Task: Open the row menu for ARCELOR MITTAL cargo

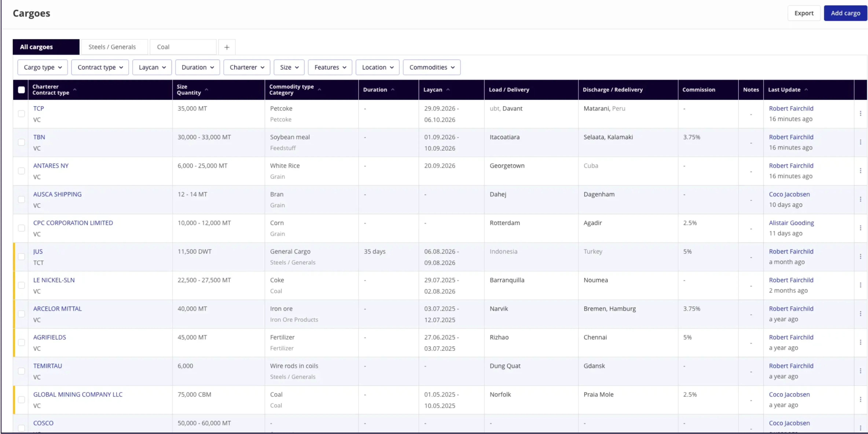Action: point(860,314)
